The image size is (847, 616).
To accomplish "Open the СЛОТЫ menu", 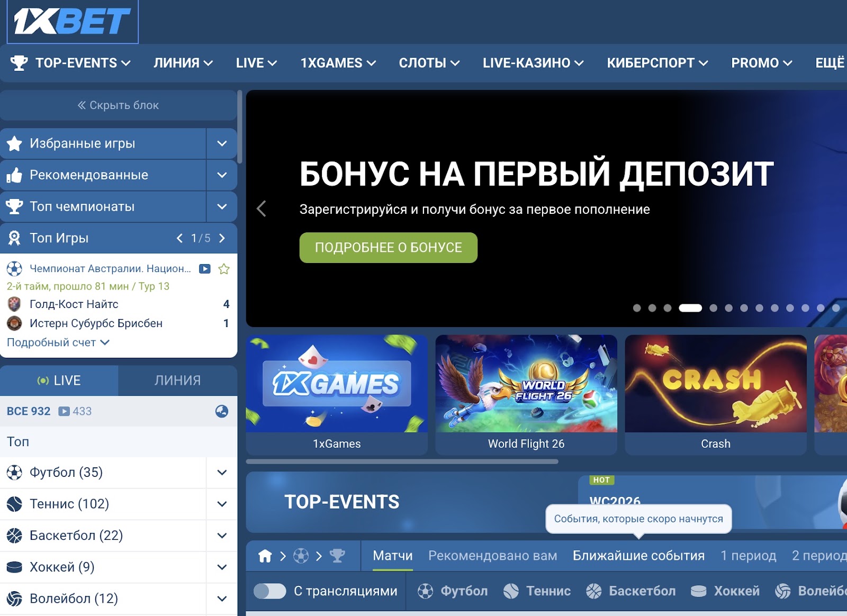I will (x=429, y=63).
